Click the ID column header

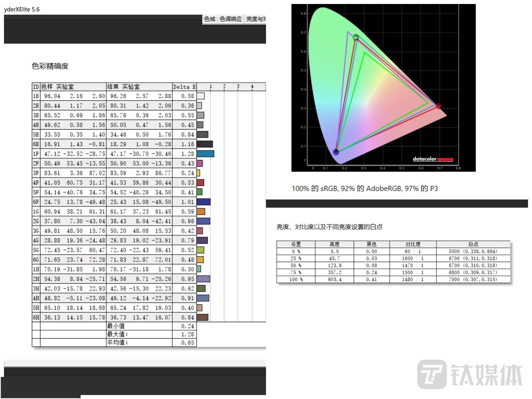pyautogui.click(x=36, y=87)
